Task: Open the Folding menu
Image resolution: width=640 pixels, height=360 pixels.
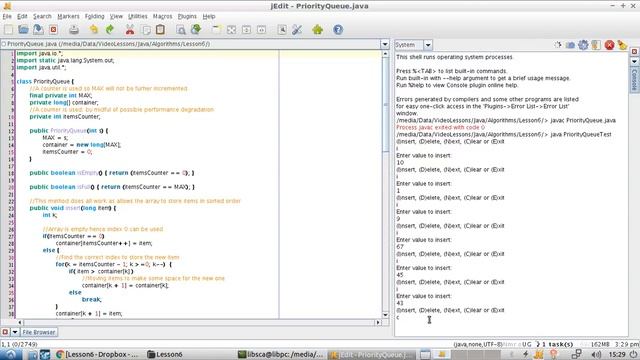Action: tap(95, 16)
